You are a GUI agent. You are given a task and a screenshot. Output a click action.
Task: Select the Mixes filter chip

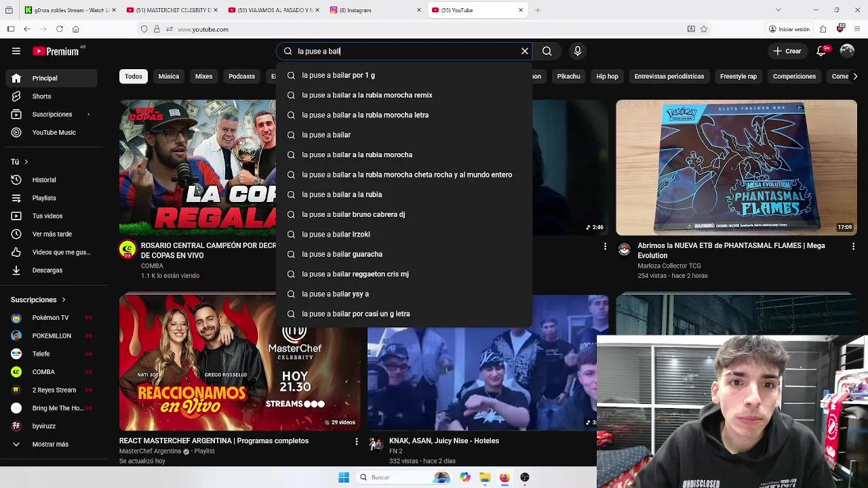click(203, 77)
